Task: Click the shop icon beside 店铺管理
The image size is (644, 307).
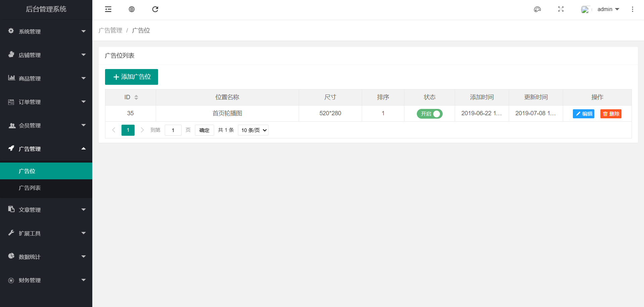Action: tap(11, 54)
